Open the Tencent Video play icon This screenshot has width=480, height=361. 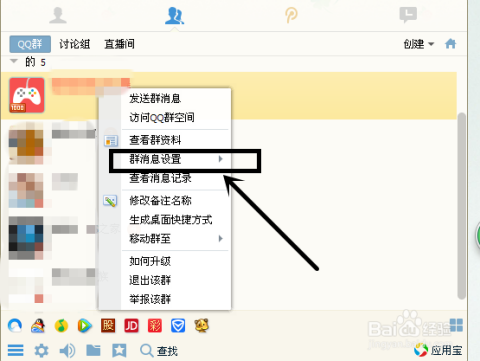point(85,326)
